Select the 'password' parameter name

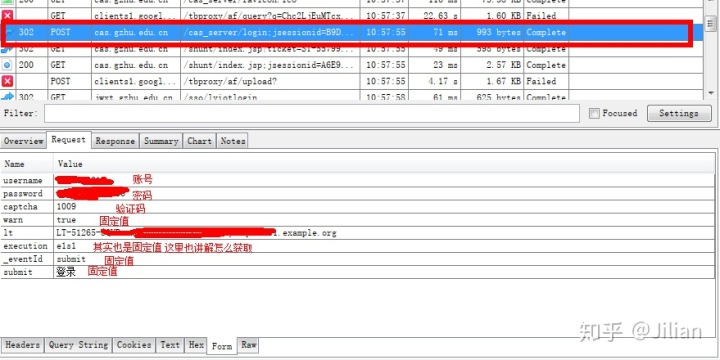[x=23, y=194]
